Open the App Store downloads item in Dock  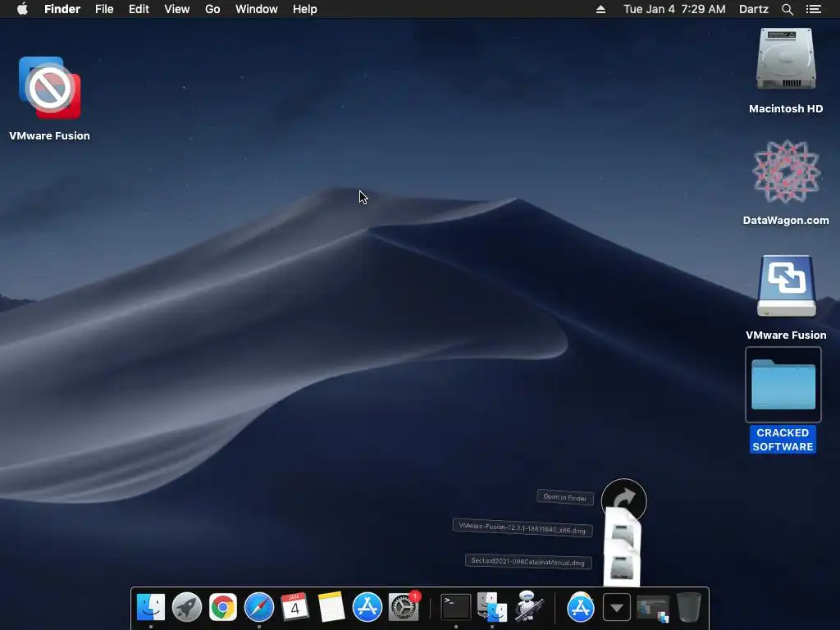[580, 607]
